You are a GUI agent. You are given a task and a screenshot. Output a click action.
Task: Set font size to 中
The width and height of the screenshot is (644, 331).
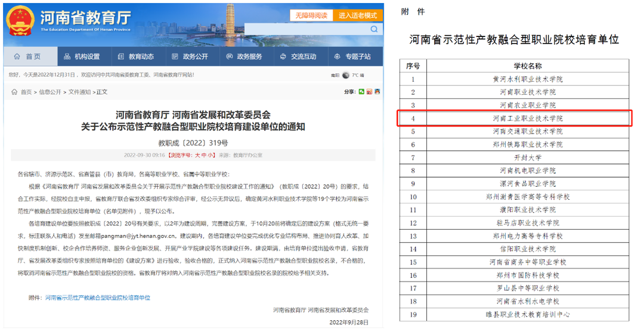[204, 155]
